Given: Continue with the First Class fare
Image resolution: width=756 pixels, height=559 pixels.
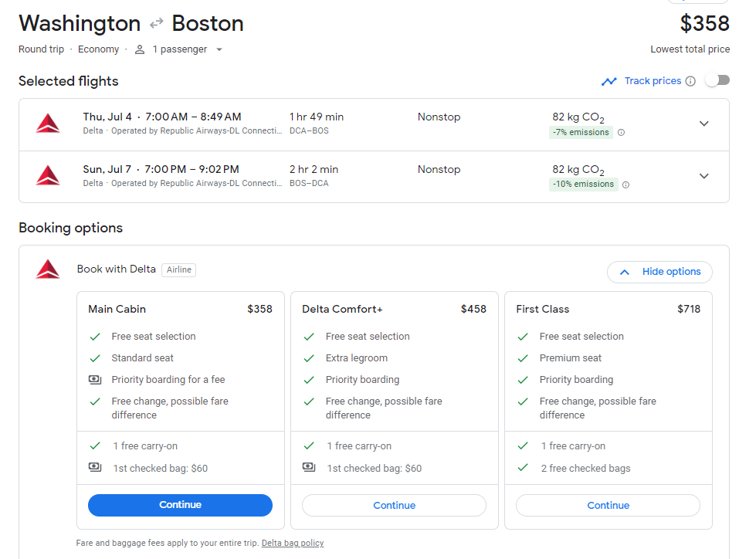Looking at the screenshot, I should (608, 506).
